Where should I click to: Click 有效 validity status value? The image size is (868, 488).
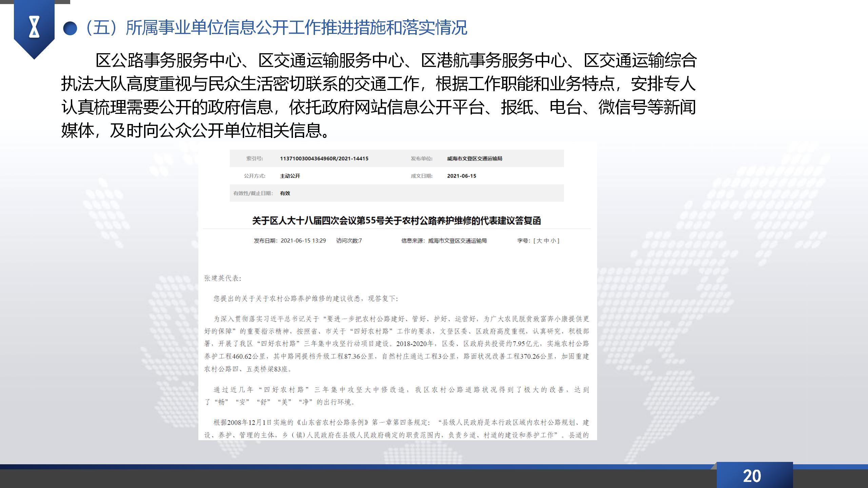(x=285, y=193)
